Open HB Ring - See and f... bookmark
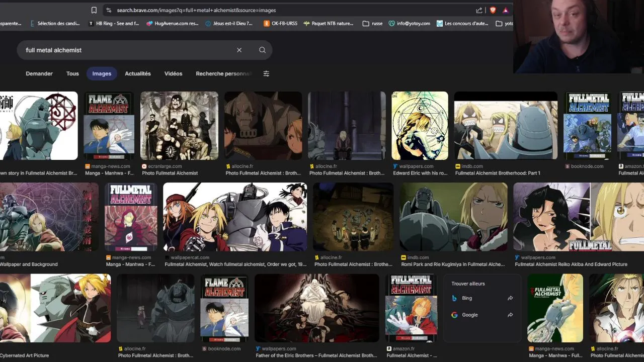Viewport: 644px width, 362px height. pos(114,23)
